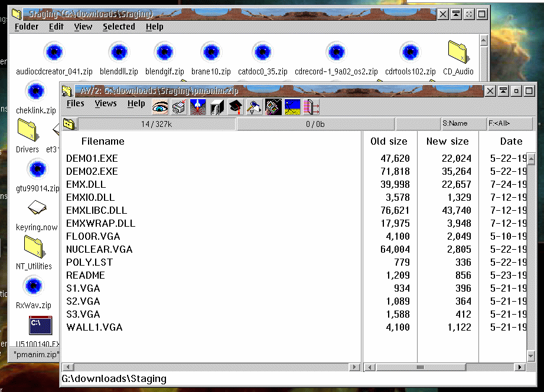The width and height of the screenshot is (544, 392).
Task: Click the red lines compare toolbar icon
Action: pyautogui.click(x=311, y=107)
